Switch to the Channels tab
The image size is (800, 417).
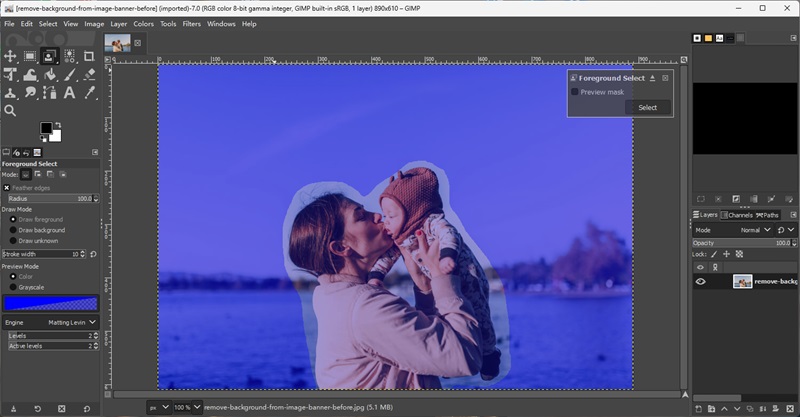click(x=737, y=215)
